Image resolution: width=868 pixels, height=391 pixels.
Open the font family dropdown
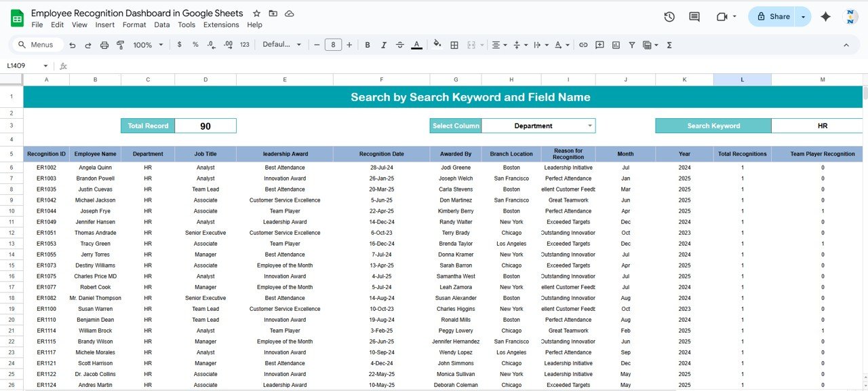click(x=281, y=45)
